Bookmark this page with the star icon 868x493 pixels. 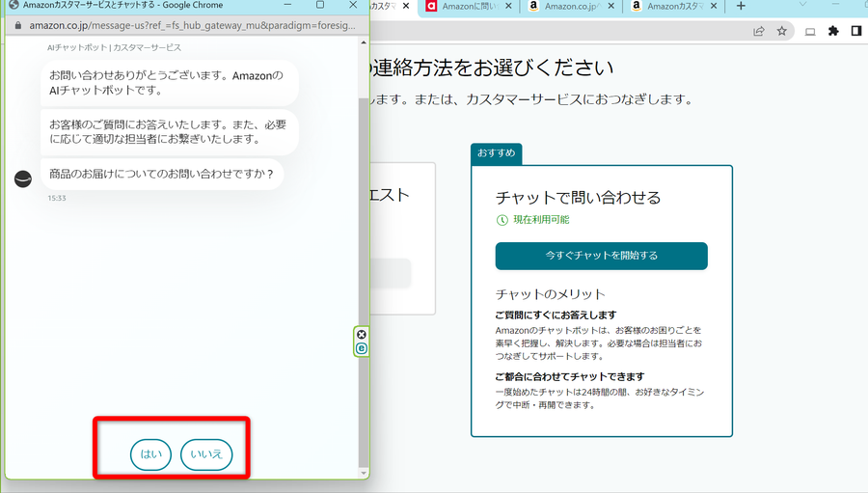click(x=781, y=31)
